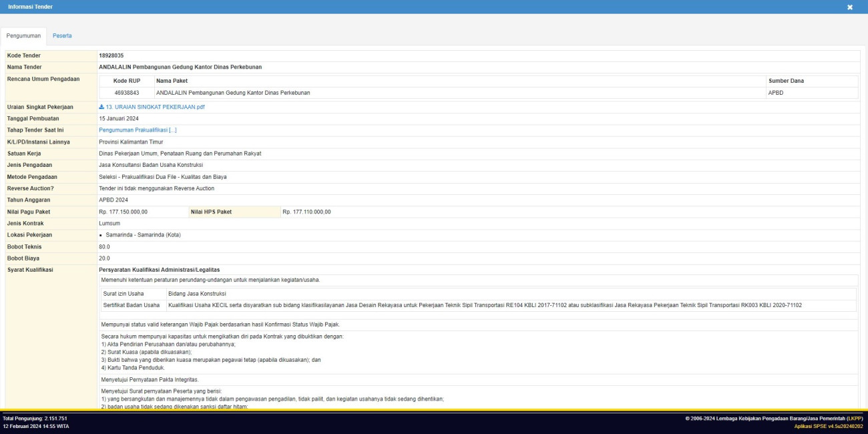This screenshot has height=434, width=868.
Task: Click the Kode Tender number 18928035
Action: (x=111, y=55)
